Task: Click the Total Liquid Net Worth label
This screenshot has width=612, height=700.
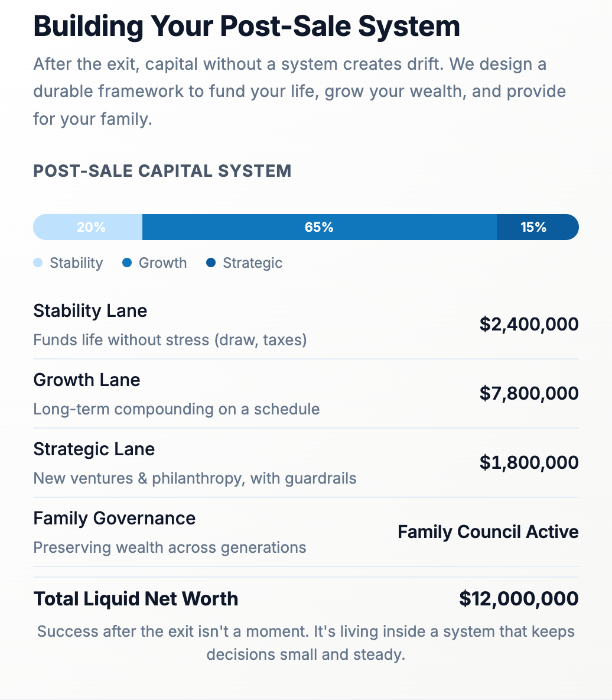Action: pyautogui.click(x=136, y=599)
